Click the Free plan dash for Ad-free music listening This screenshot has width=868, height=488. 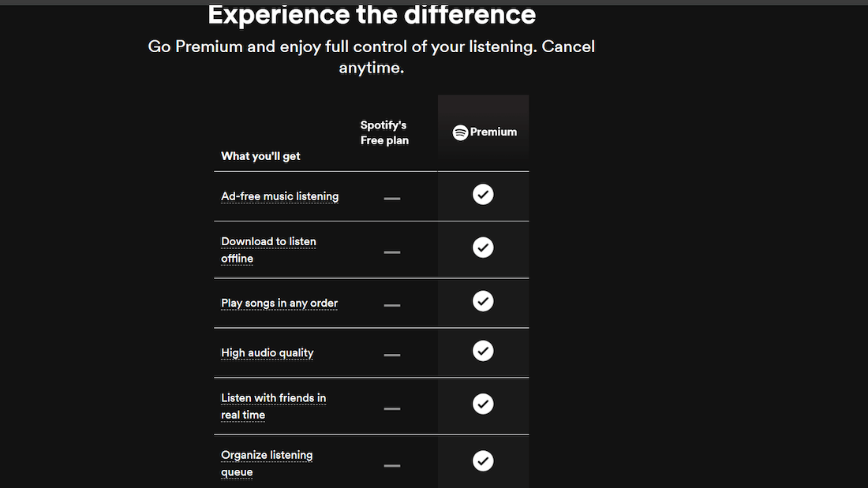point(392,198)
